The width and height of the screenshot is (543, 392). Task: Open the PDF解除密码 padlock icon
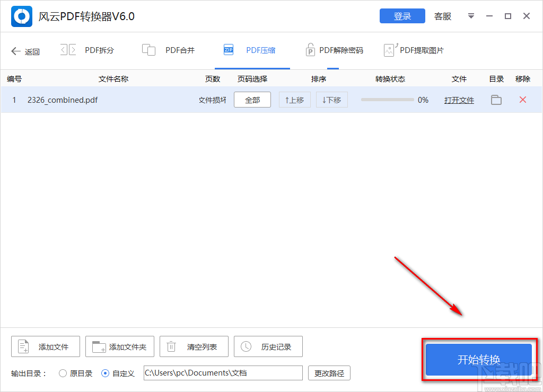click(x=310, y=49)
